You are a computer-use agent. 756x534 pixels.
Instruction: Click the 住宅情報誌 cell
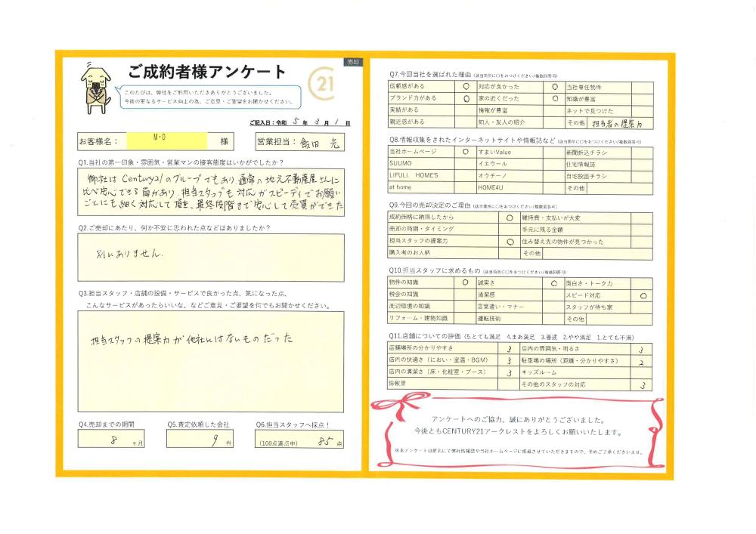tap(598, 164)
